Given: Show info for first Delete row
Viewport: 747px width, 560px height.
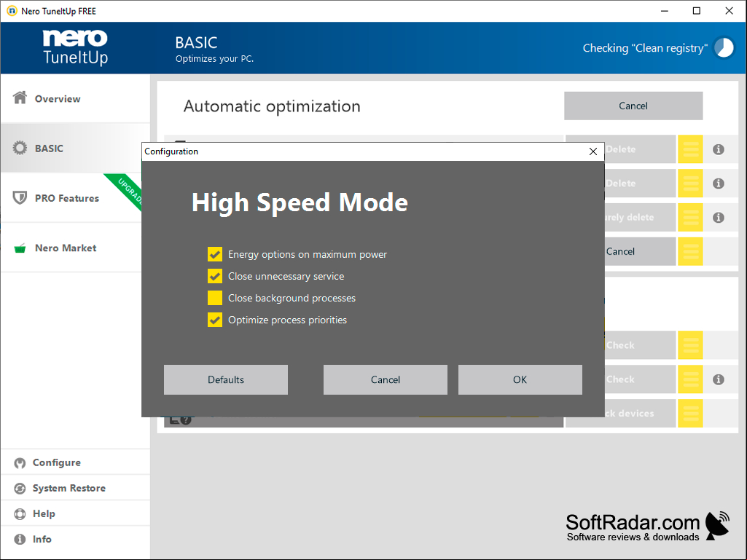Looking at the screenshot, I should click(719, 149).
